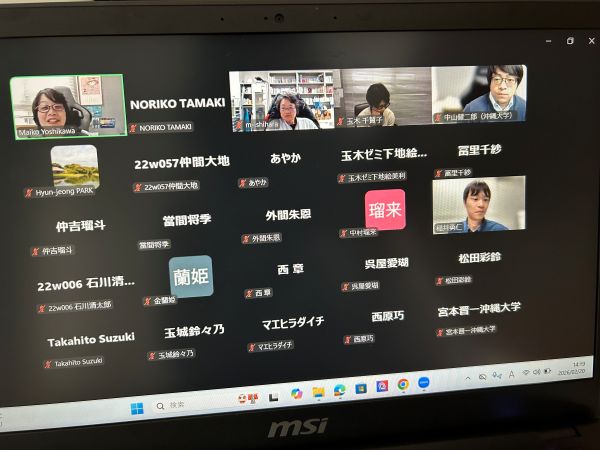
Task: Click large 22w057仲間大地 participant name
Action: pyautogui.click(x=182, y=163)
